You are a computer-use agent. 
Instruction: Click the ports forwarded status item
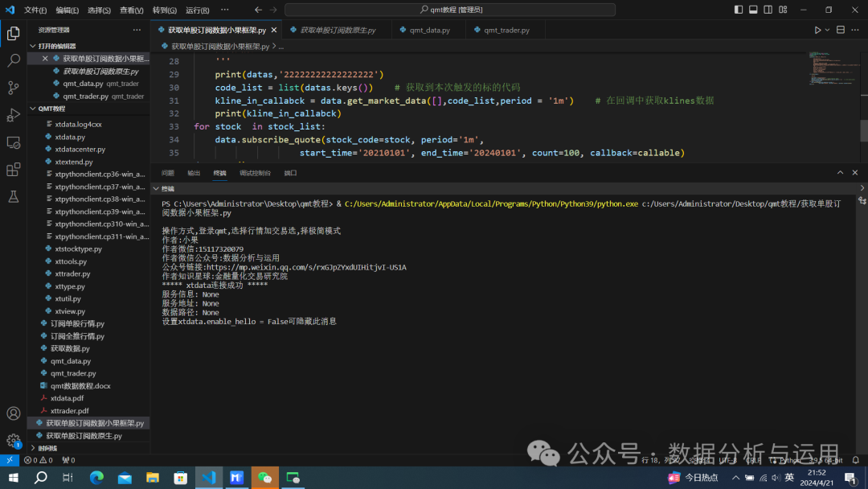(x=68, y=460)
